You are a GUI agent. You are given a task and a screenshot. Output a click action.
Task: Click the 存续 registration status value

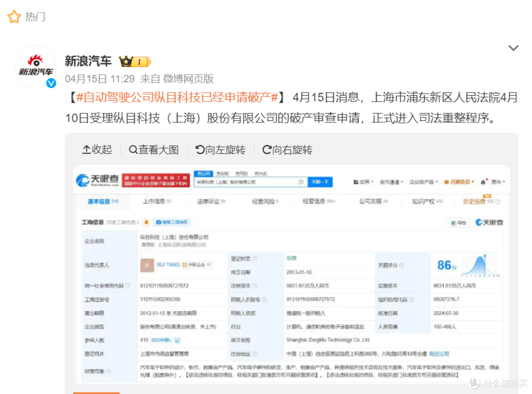click(292, 258)
